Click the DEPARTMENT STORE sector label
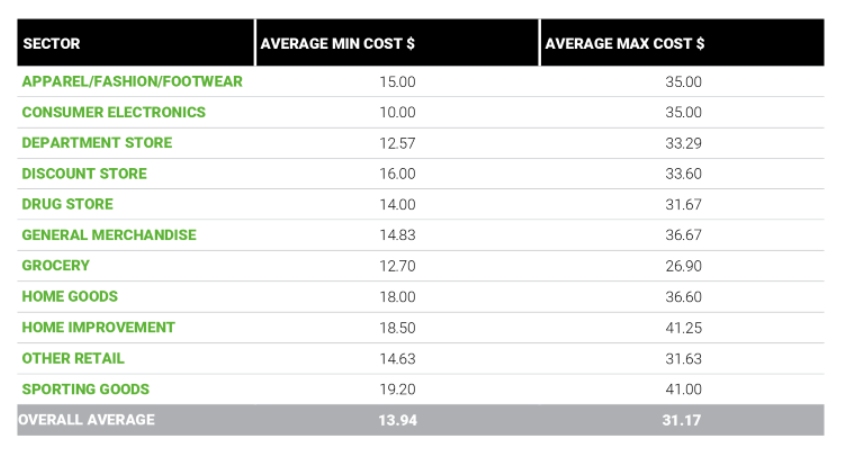Screen dimensions: 845x459 97,143
